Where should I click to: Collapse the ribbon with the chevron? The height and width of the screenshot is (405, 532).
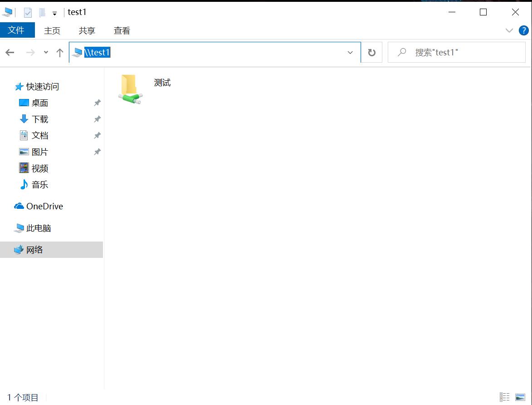(509, 30)
